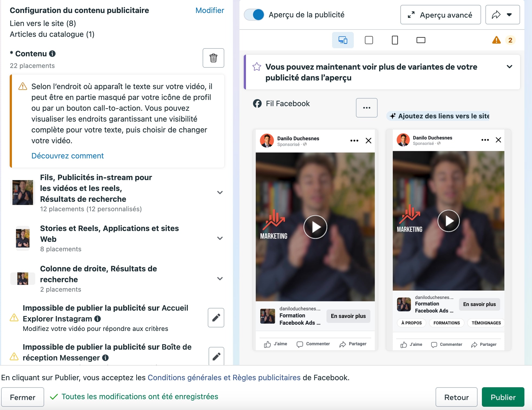Open Fil Facebook three-dots options button
The width and height of the screenshot is (532, 410).
coord(367,108)
